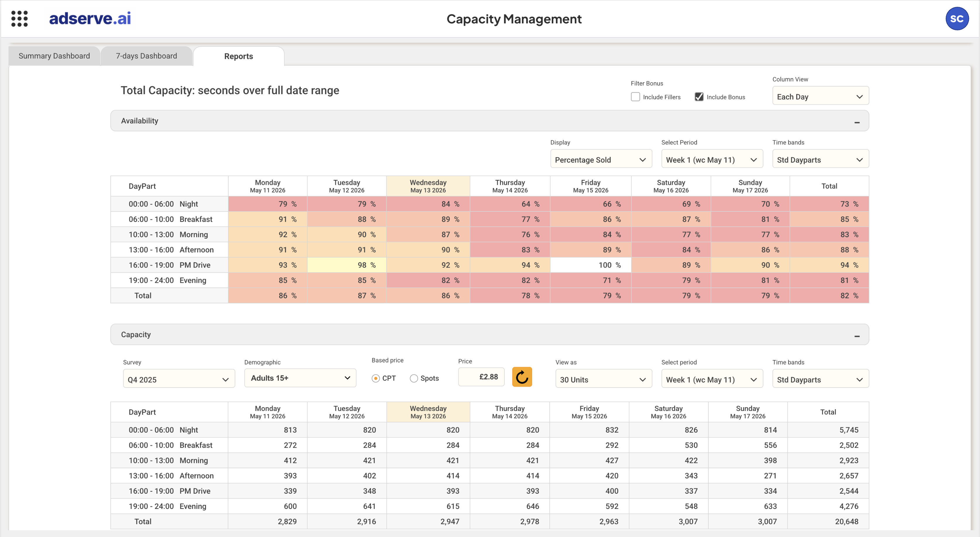Viewport: 980px width, 537px height.
Task: Click the 64 % Thursday Night cell
Action: click(510, 204)
